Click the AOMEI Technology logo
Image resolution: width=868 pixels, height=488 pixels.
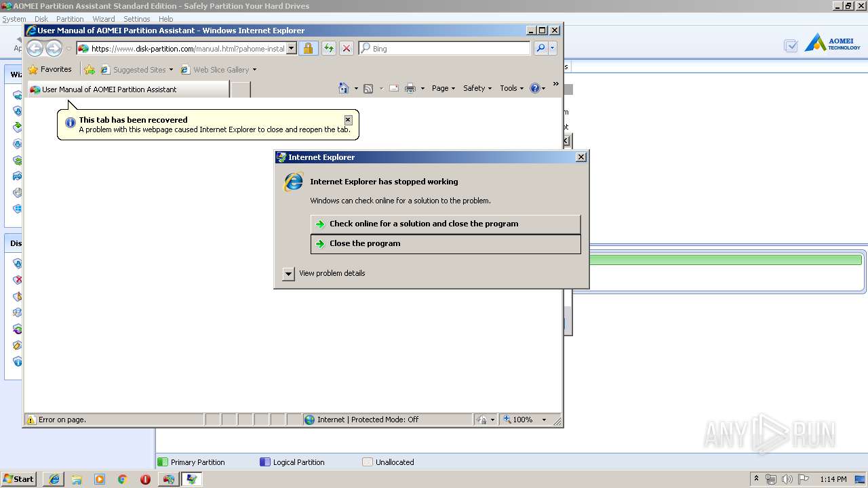pos(833,43)
